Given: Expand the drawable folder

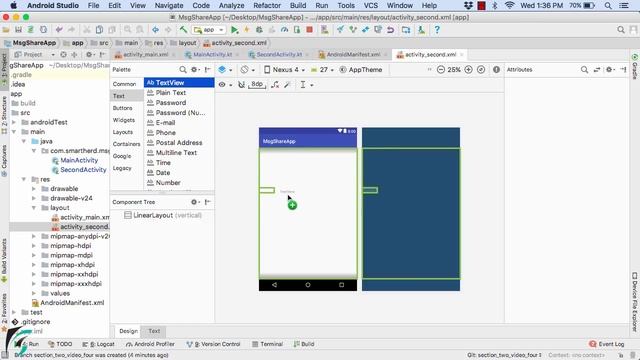Looking at the screenshot, I should tap(34, 189).
